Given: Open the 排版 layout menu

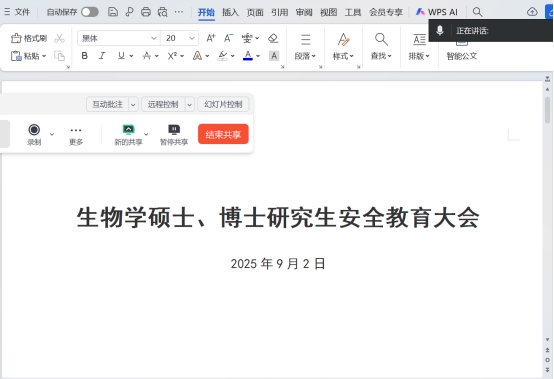Looking at the screenshot, I should pyautogui.click(x=419, y=47).
